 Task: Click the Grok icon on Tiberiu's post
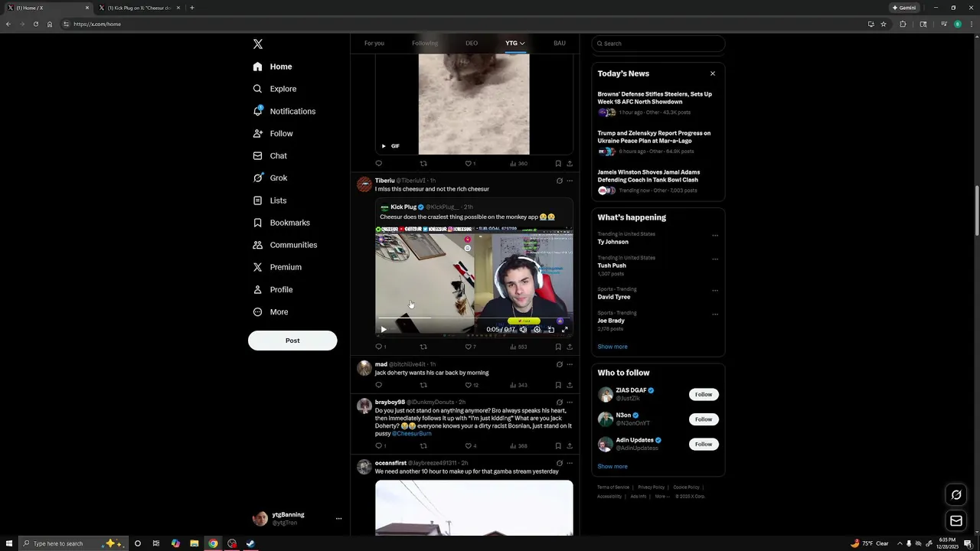[x=559, y=181]
